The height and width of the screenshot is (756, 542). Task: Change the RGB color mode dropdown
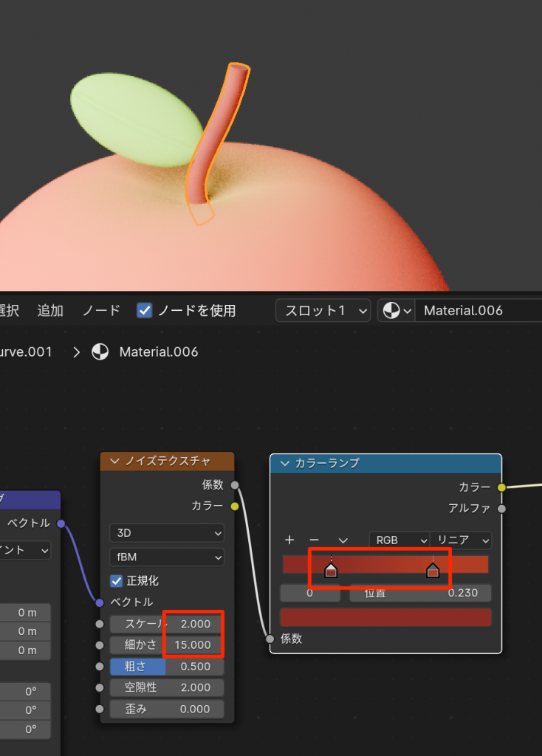(399, 540)
